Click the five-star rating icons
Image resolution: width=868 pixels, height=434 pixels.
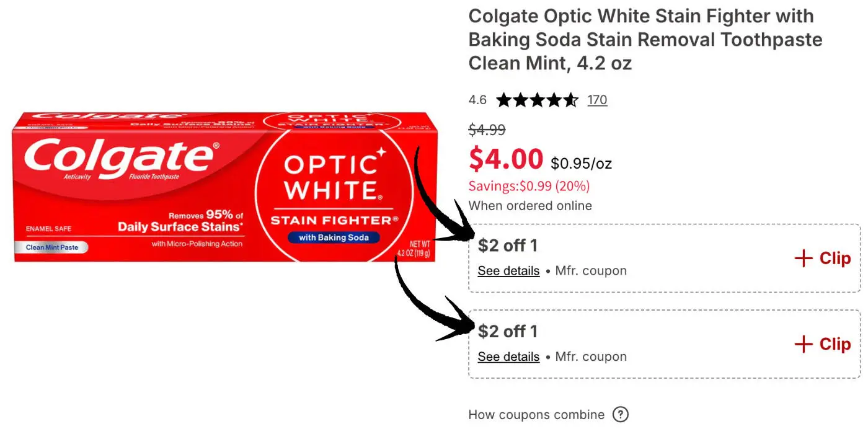click(537, 100)
